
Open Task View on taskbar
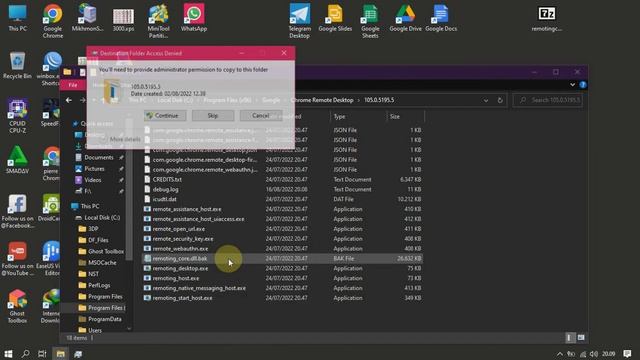[x=42, y=353]
